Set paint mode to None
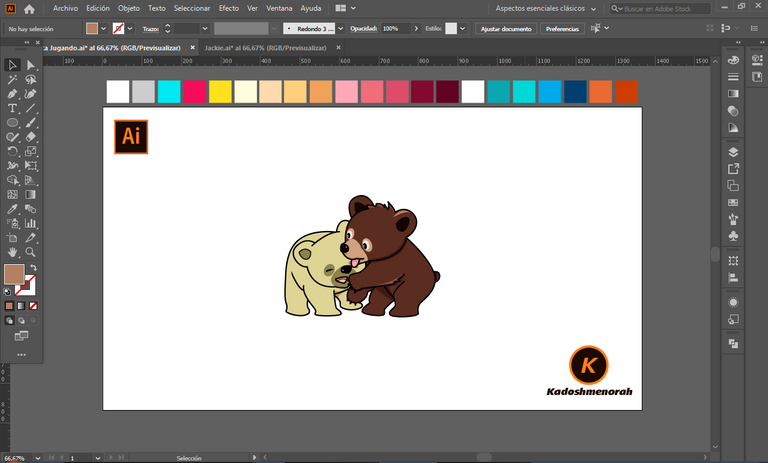768x463 pixels. [x=33, y=306]
